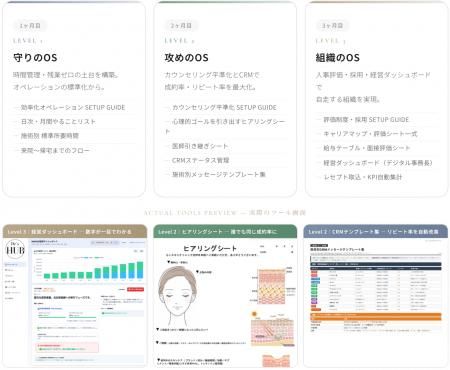Viewport: 450px width, 370px height.
Task: Click レセプト取込・KPI自動集計 item
Action: tap(363, 177)
